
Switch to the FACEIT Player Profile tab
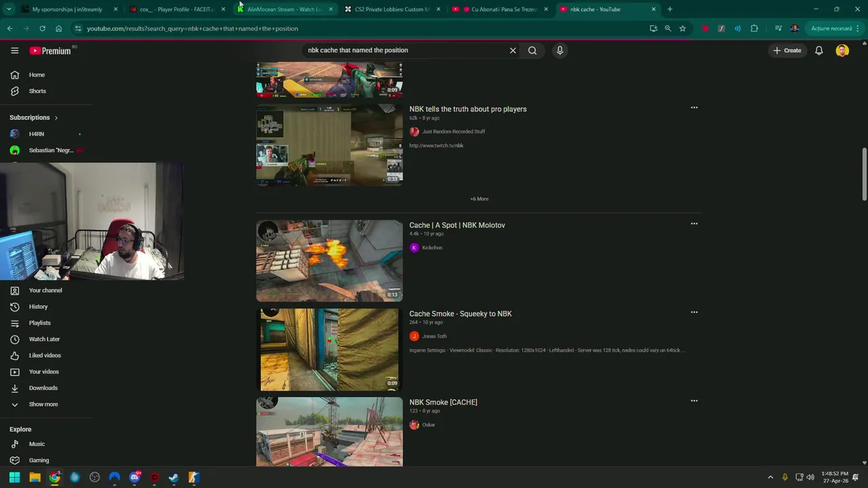[176, 9]
